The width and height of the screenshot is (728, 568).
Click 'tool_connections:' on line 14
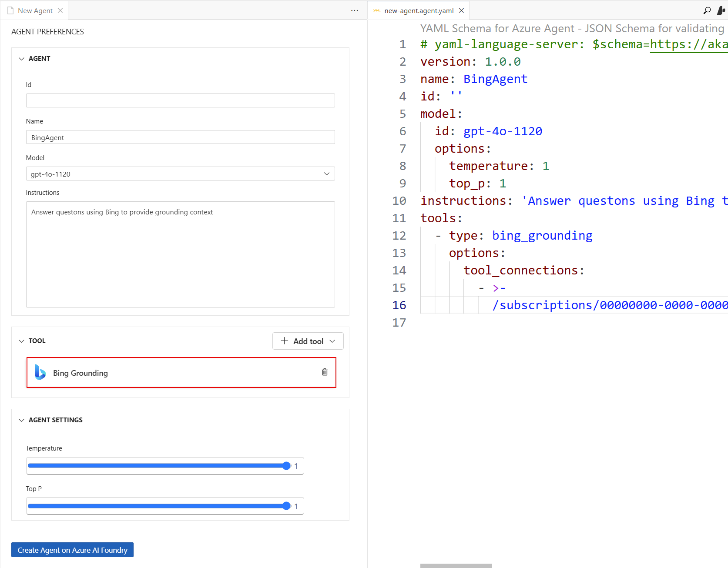coord(524,270)
